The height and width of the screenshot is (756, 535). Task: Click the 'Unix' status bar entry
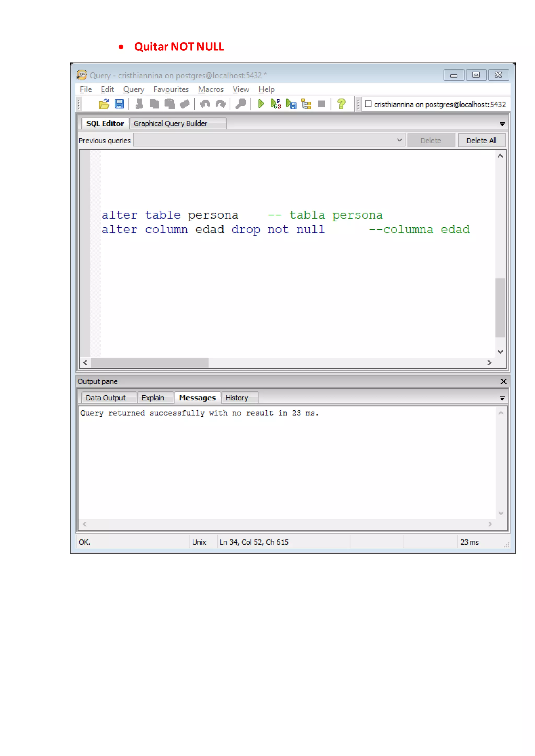tap(199, 542)
